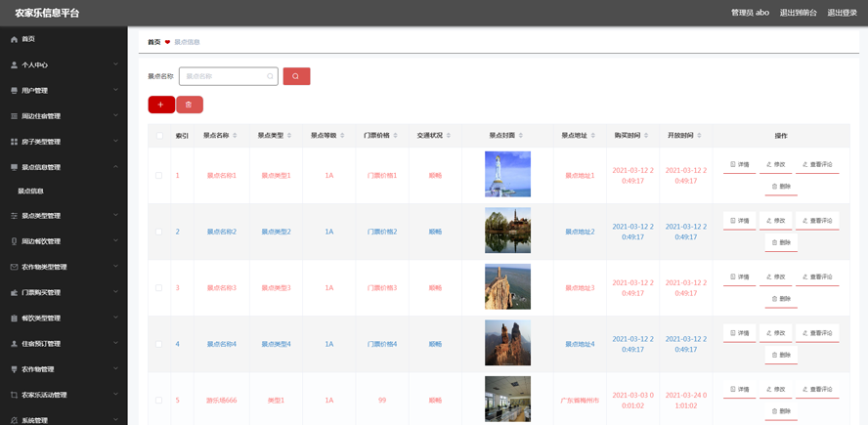Expand the 农家乐活动管理 chevron
Viewport: 868px width, 425px height.
click(115, 395)
